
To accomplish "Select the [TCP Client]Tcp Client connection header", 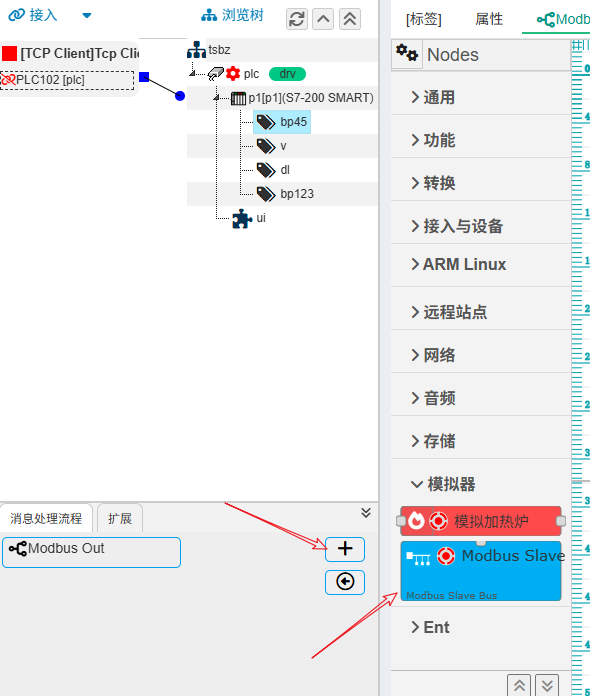I will [x=70, y=53].
